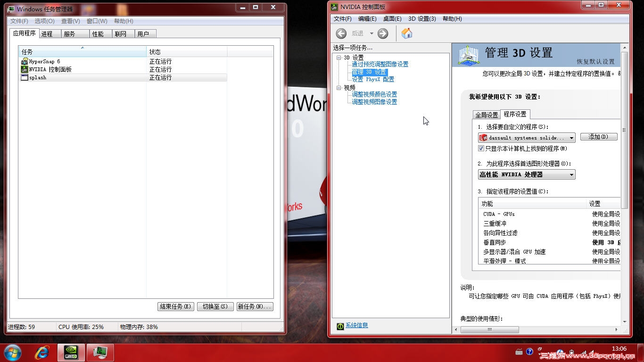Screen dimensions: 644x362
Task: Click the 新任务(N)... button
Action: point(255,306)
